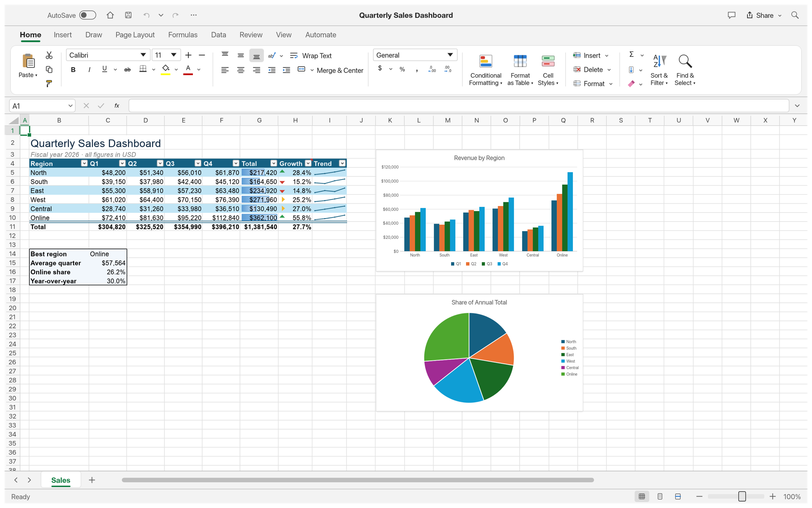The image size is (812, 508).
Task: Click the insert function fx icon
Action: 117,106
